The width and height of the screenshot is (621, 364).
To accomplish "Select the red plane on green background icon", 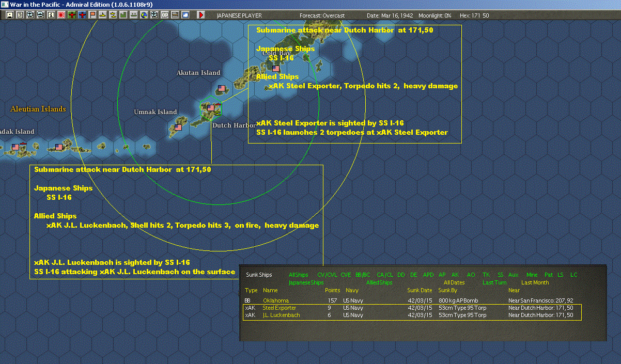I will click(x=72, y=15).
